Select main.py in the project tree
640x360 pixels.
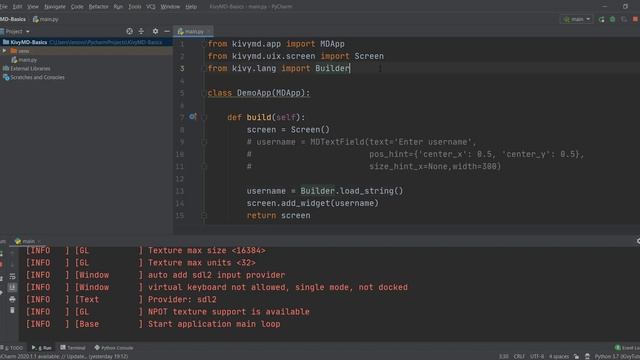click(x=24, y=60)
